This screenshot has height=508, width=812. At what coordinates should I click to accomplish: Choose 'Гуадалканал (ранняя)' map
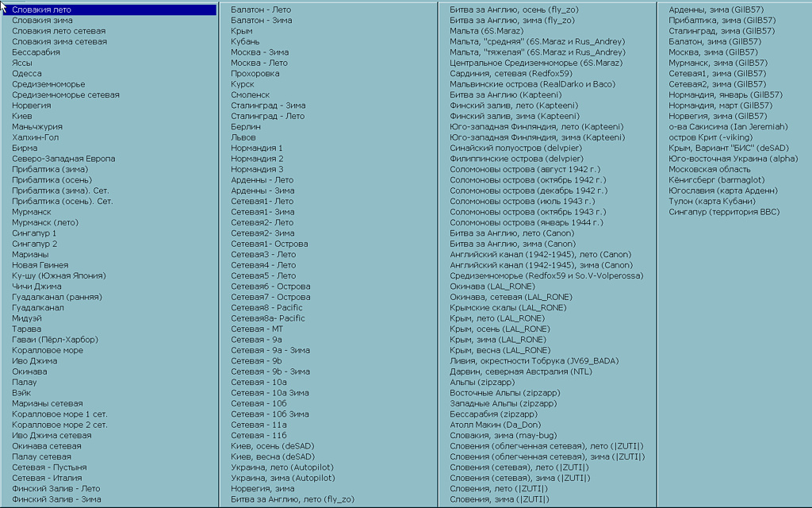tap(57, 297)
